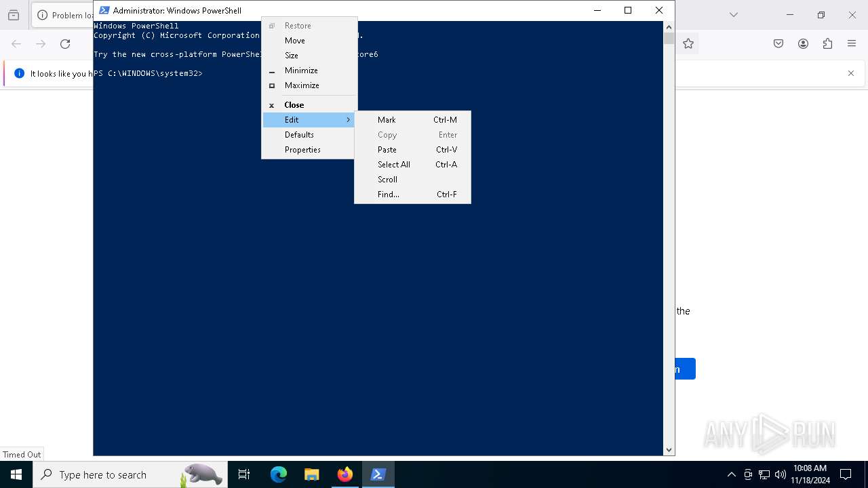This screenshot has height=488, width=868.
Task: Open the taskbar clock and date
Action: [810, 474]
